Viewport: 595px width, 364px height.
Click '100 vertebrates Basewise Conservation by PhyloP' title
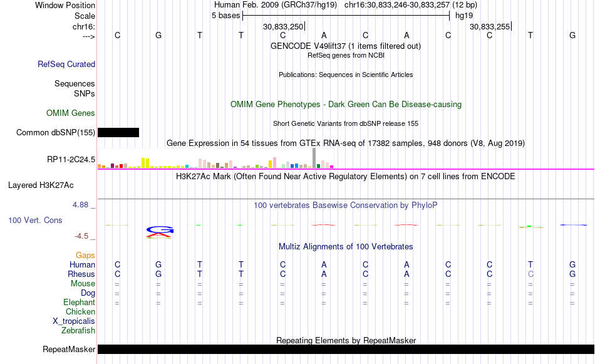pyautogui.click(x=346, y=205)
